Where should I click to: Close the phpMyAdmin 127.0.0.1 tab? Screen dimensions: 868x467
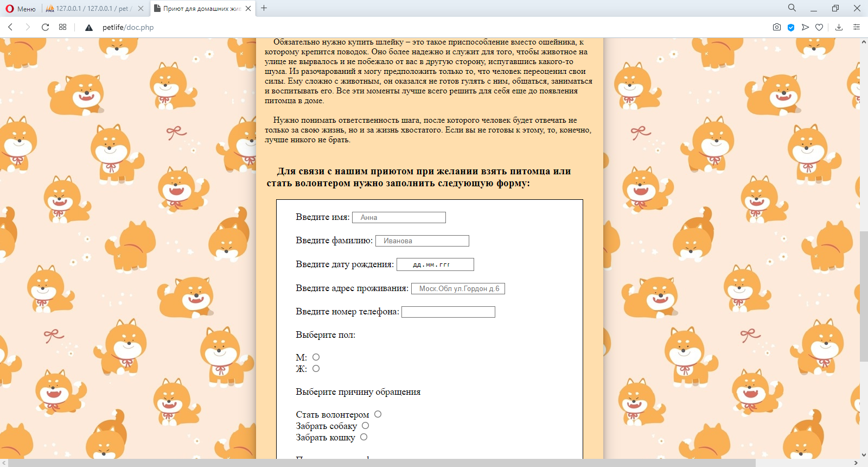click(141, 9)
